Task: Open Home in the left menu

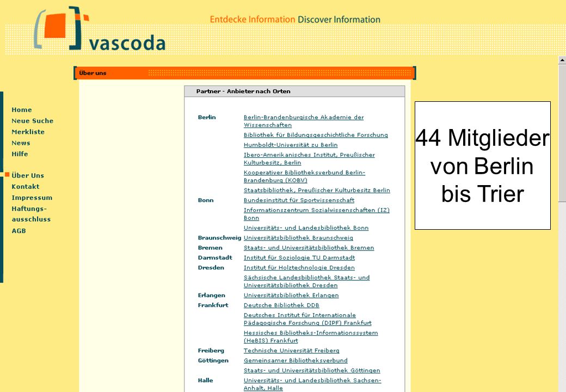Action: click(22, 110)
